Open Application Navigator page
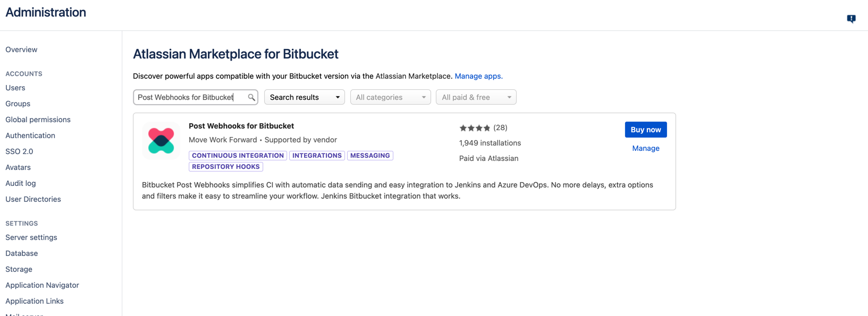This screenshot has height=316, width=868. tap(42, 285)
